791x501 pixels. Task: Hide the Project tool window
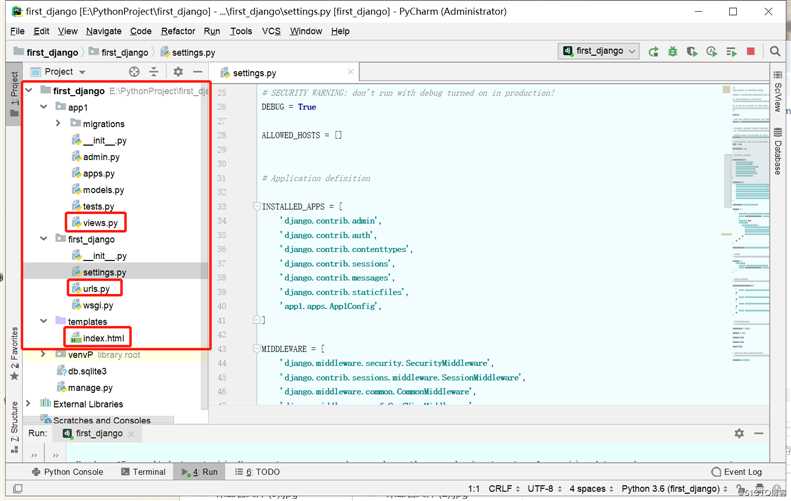click(x=198, y=72)
